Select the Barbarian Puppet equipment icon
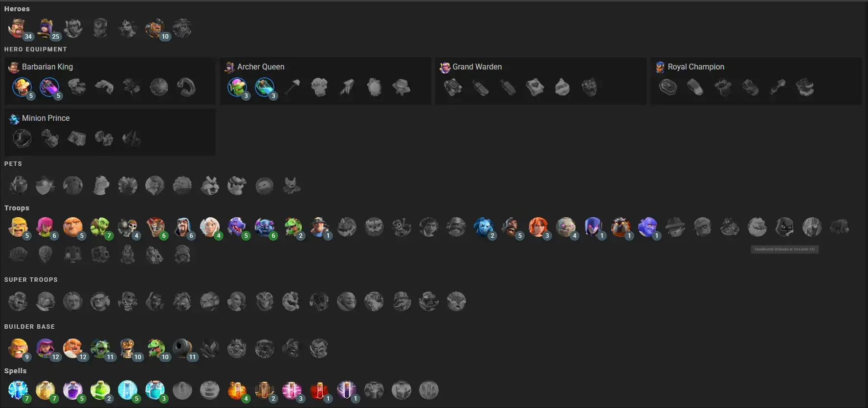 click(22, 87)
